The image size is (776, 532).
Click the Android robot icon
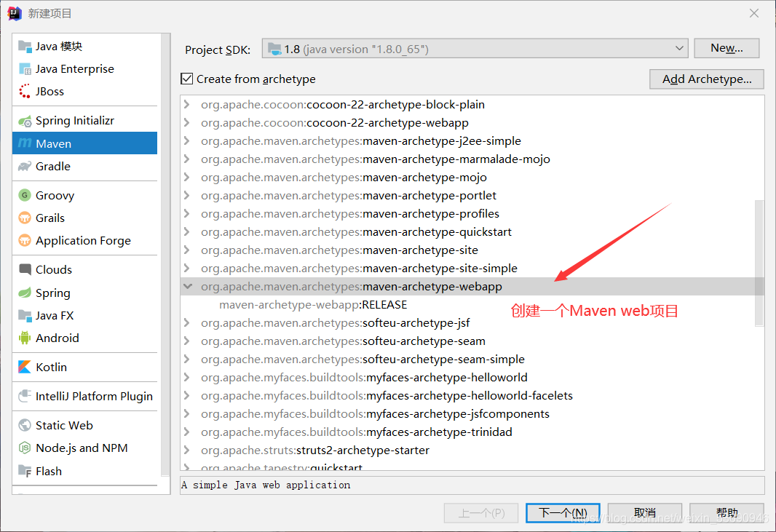[x=25, y=338]
